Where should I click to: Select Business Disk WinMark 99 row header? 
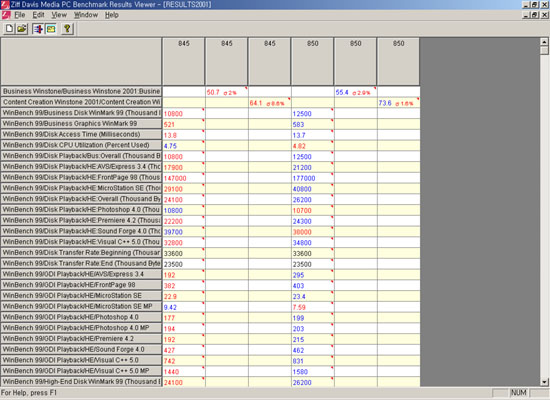pos(81,113)
